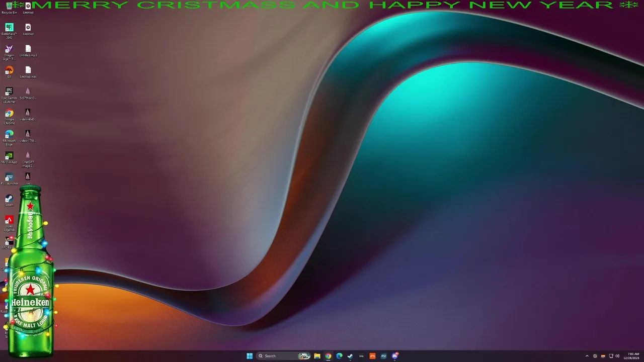Open the volume control in system tray

tap(617, 356)
